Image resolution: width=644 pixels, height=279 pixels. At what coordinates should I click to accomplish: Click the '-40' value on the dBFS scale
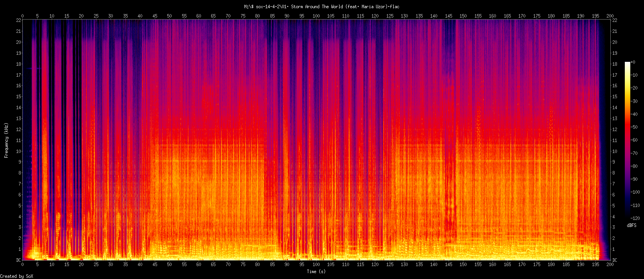(634, 114)
